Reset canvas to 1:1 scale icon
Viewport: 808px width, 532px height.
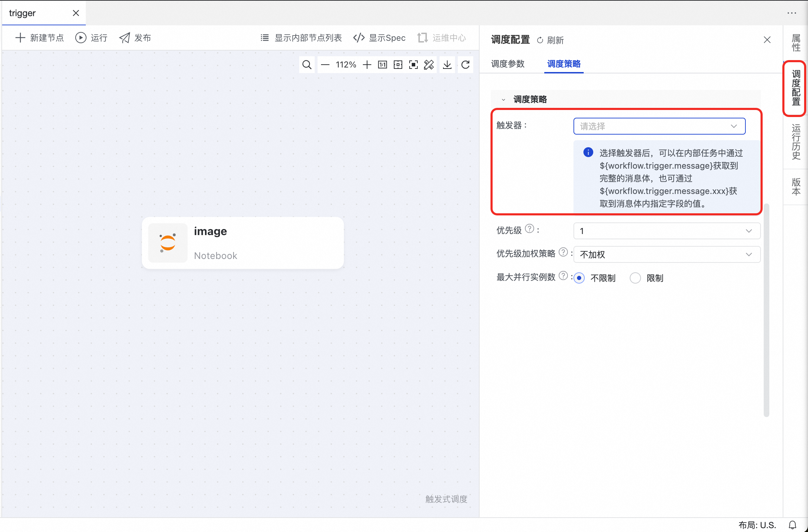tap(382, 65)
